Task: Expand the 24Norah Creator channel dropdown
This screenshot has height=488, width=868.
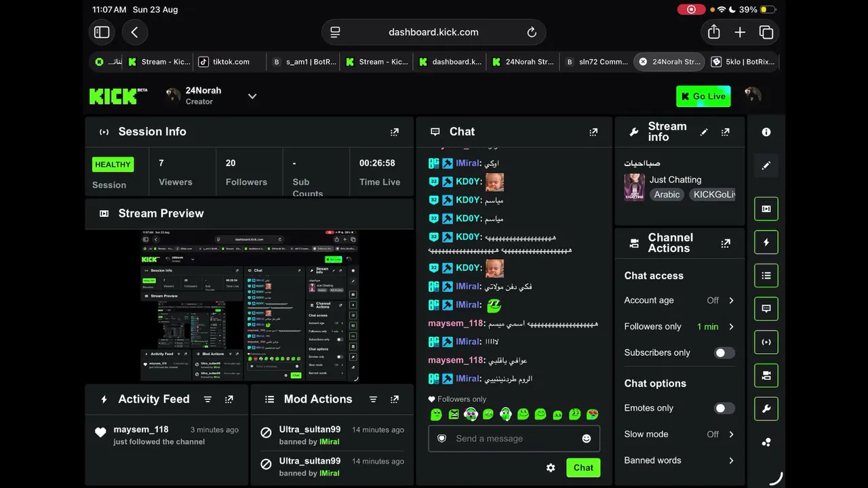Action: tap(252, 96)
